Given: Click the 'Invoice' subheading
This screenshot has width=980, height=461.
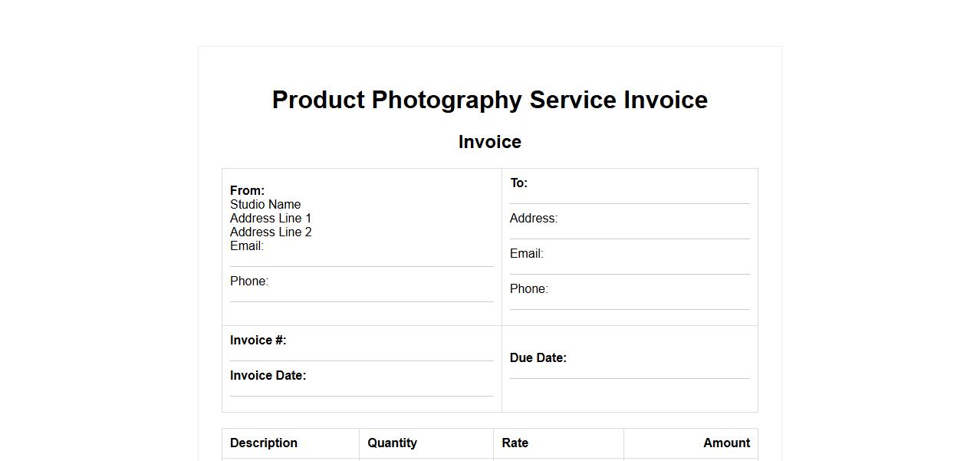Looking at the screenshot, I should pos(489,142).
